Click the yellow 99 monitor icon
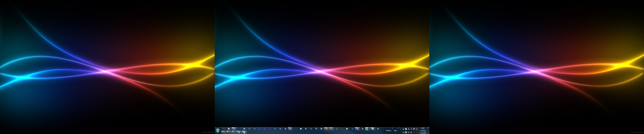This screenshot has height=134, width=644. (224, 129)
